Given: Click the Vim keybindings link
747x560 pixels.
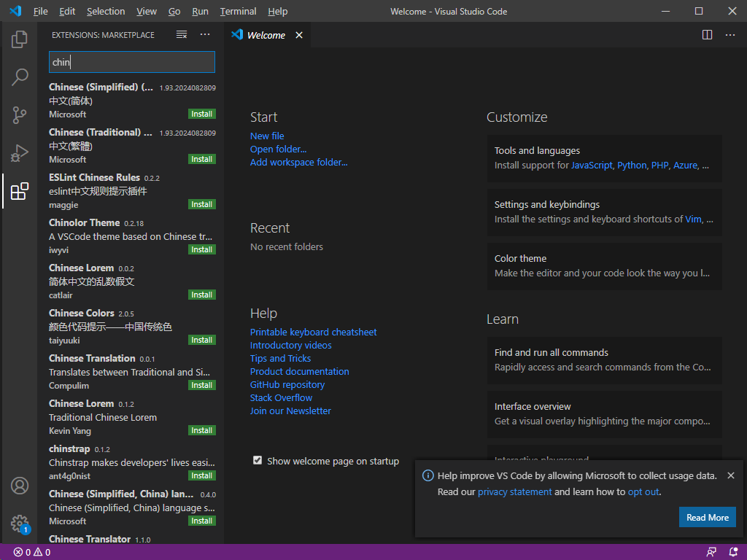Looking at the screenshot, I should (x=693, y=219).
